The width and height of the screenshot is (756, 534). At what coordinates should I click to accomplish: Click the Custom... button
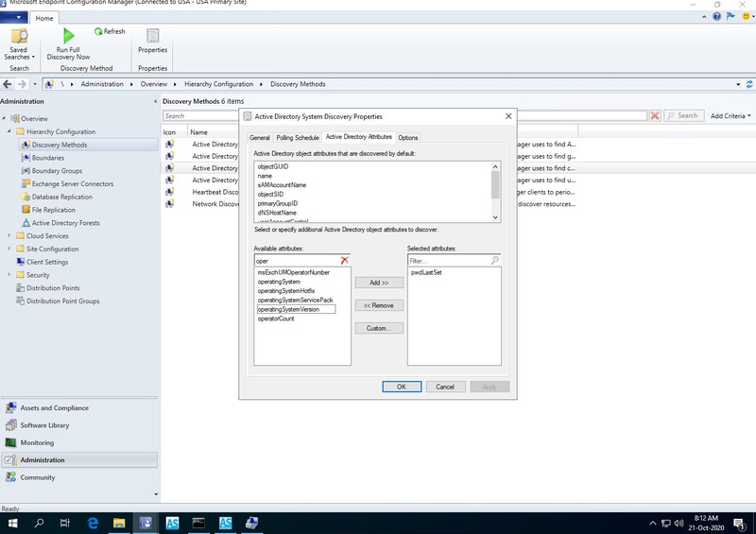coord(379,328)
